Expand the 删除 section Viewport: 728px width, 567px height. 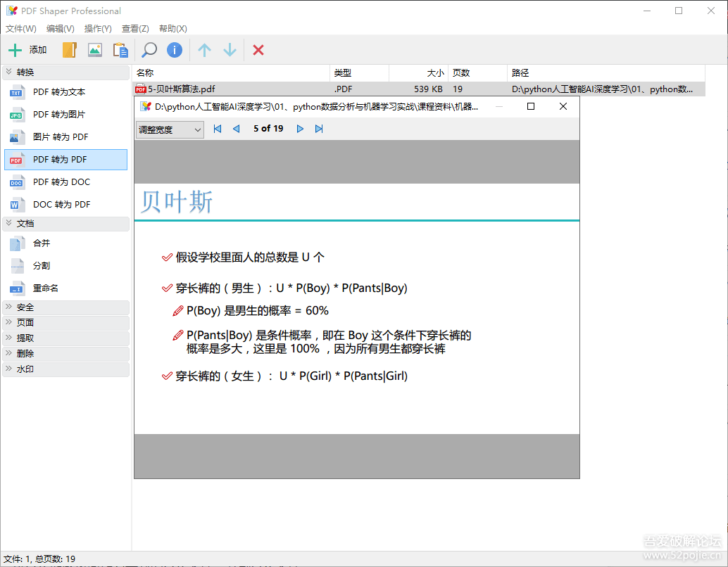point(66,354)
